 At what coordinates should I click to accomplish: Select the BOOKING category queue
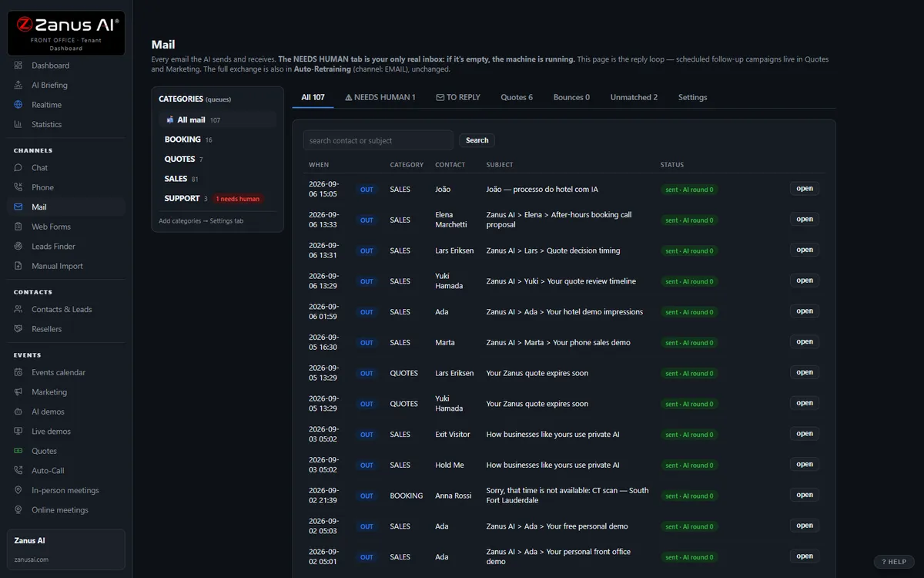[217, 139]
